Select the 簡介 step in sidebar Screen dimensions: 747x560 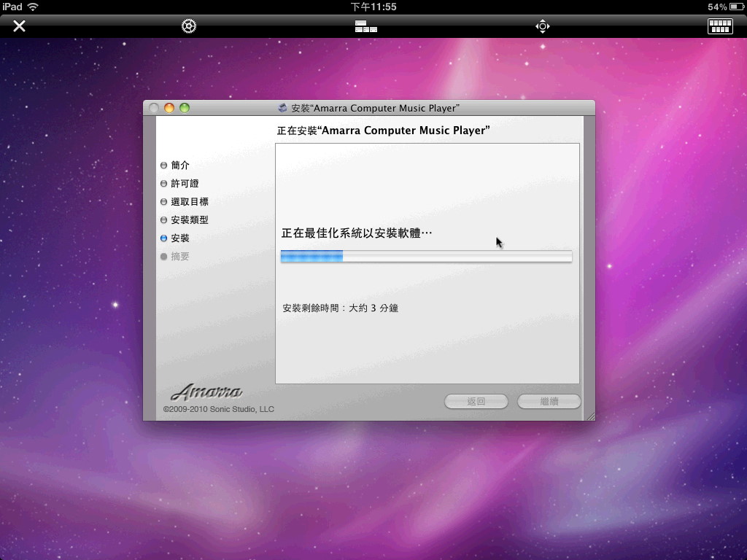pos(175,166)
